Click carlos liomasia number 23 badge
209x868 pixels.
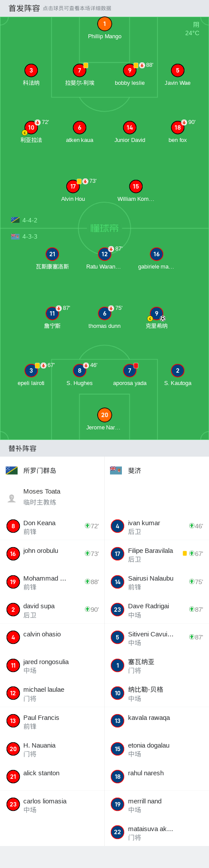[13, 805]
